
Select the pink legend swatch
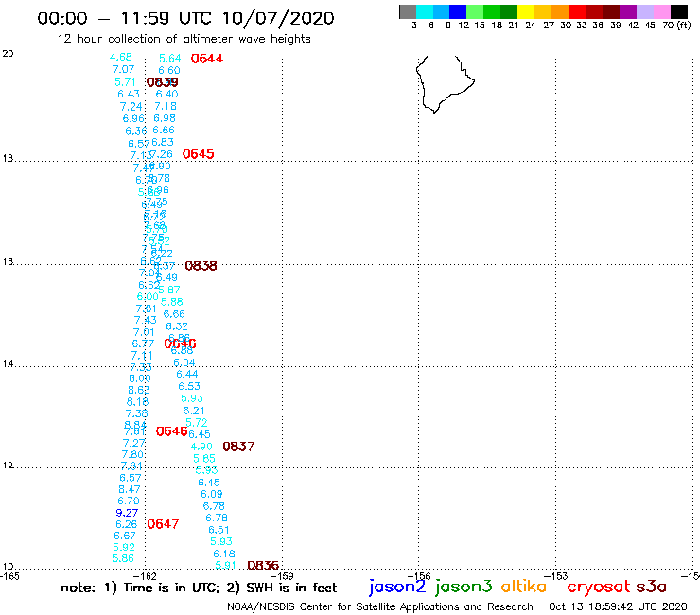coord(661,11)
